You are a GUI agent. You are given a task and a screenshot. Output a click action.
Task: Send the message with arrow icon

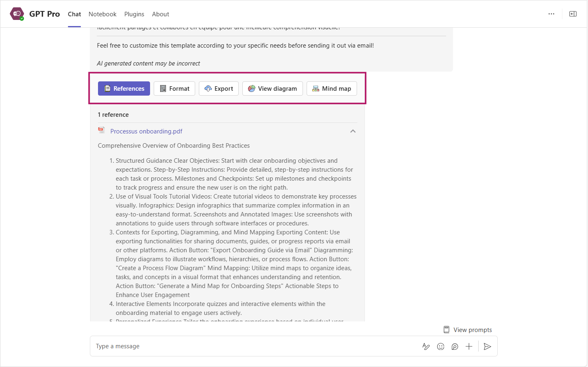[487, 346]
